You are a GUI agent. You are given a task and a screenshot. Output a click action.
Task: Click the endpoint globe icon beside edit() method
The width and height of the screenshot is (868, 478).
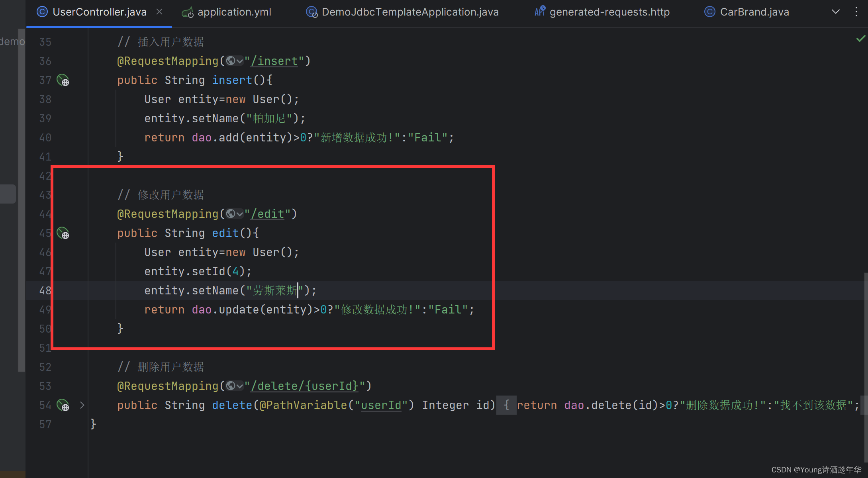click(x=63, y=233)
